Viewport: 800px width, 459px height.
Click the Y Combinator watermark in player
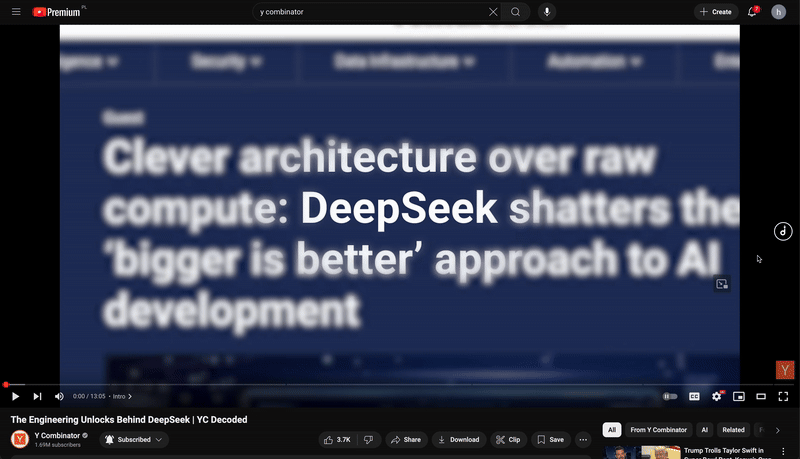point(785,370)
